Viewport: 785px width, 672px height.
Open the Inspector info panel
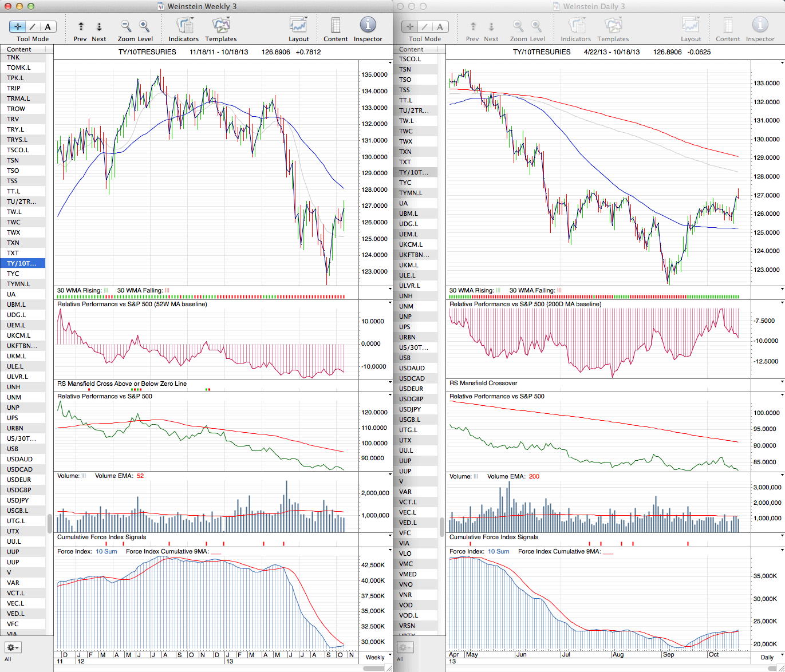coord(368,26)
